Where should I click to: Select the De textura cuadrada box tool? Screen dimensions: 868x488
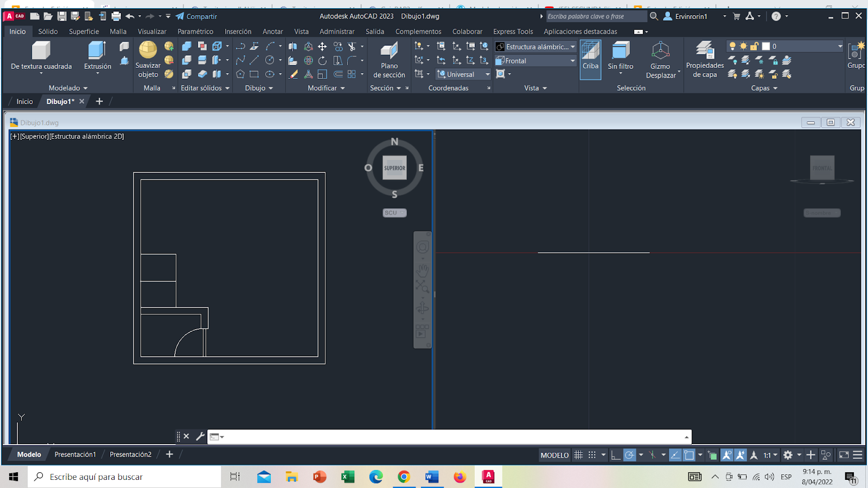(x=41, y=56)
